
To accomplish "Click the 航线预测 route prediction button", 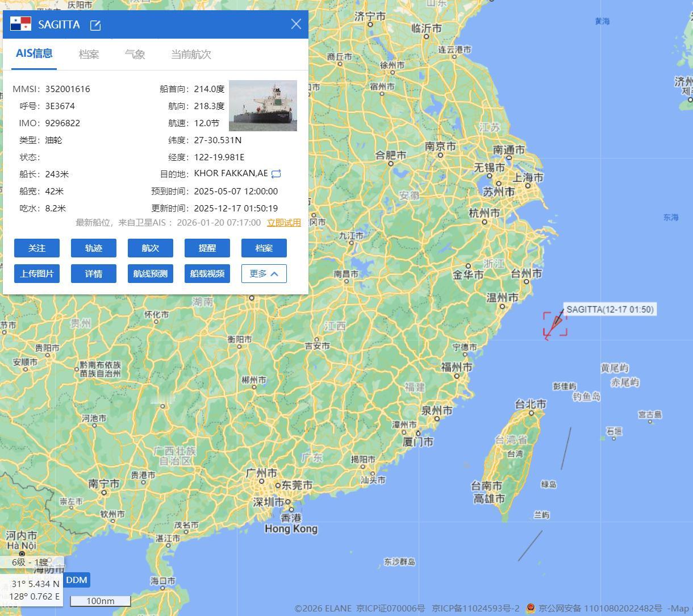I will click(151, 273).
